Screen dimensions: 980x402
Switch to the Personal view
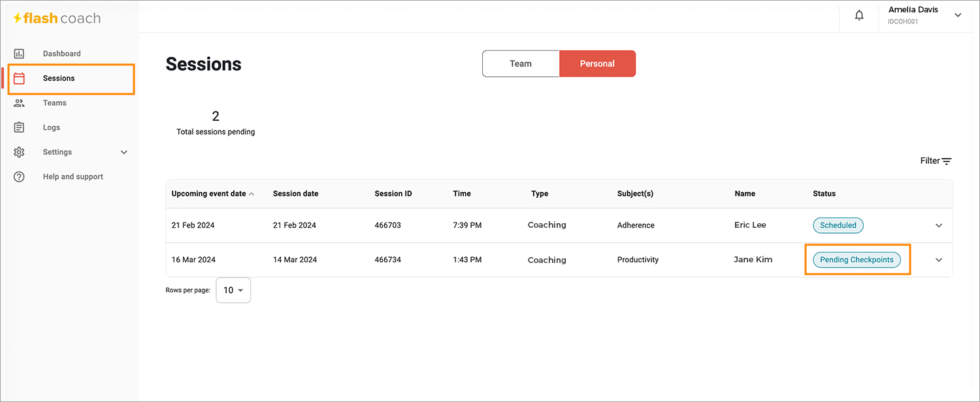point(597,64)
